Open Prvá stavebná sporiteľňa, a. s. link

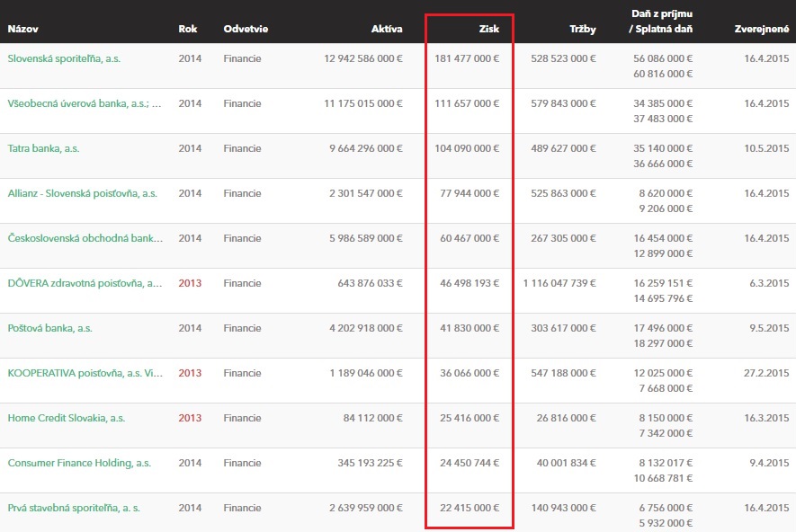click(74, 508)
